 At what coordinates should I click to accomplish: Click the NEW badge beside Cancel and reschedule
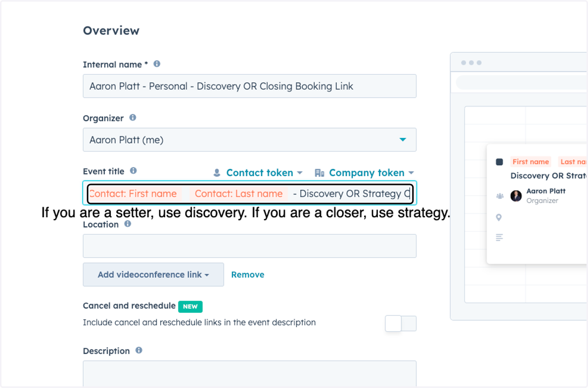point(190,306)
